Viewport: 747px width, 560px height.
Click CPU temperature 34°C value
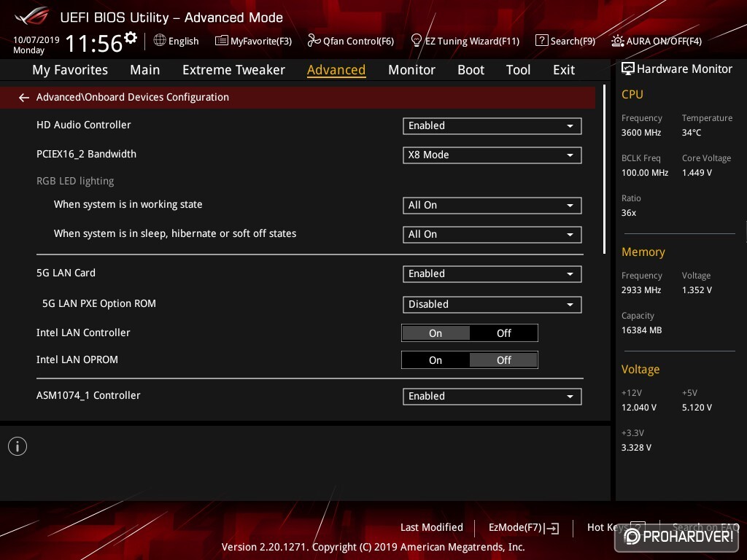click(x=692, y=133)
